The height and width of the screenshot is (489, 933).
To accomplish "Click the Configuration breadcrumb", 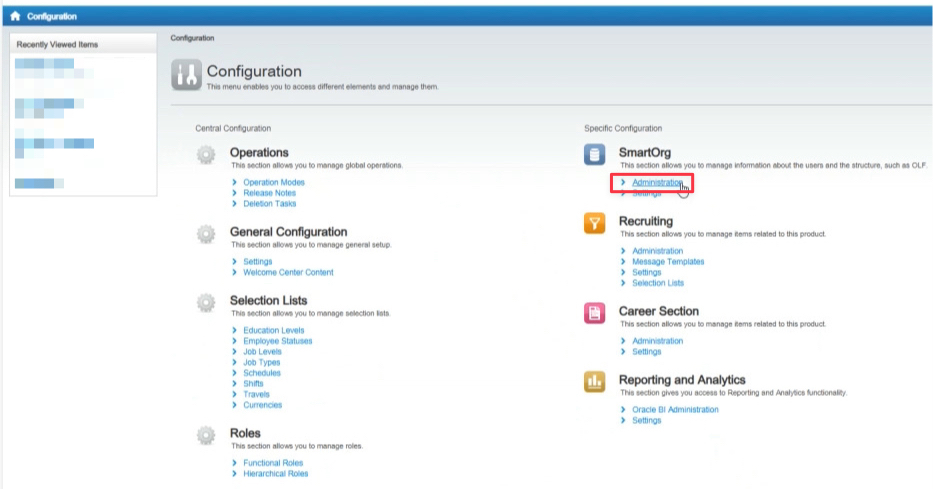I will (192, 38).
